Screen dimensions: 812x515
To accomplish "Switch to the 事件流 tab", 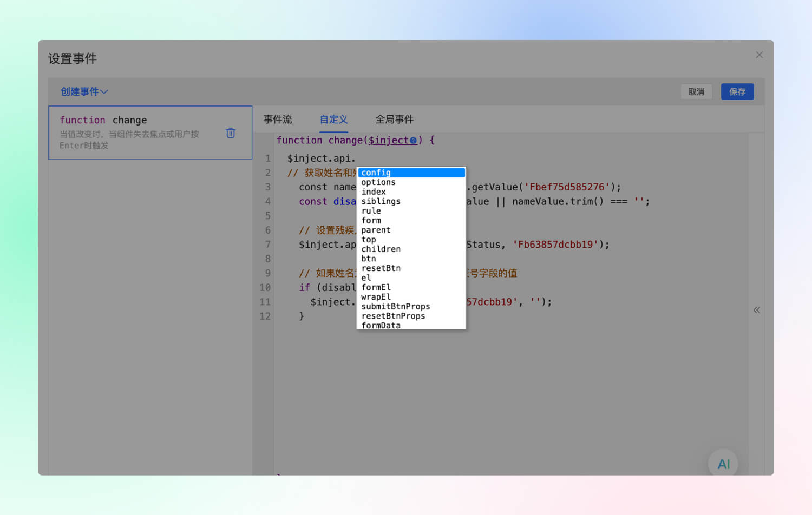I will tap(278, 119).
